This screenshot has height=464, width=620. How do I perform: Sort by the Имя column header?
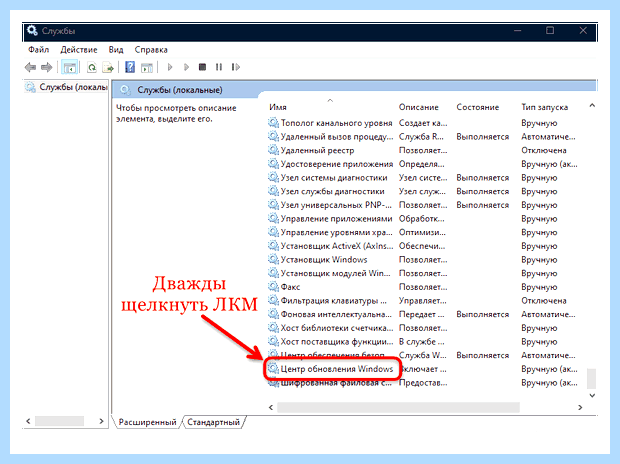(278, 107)
